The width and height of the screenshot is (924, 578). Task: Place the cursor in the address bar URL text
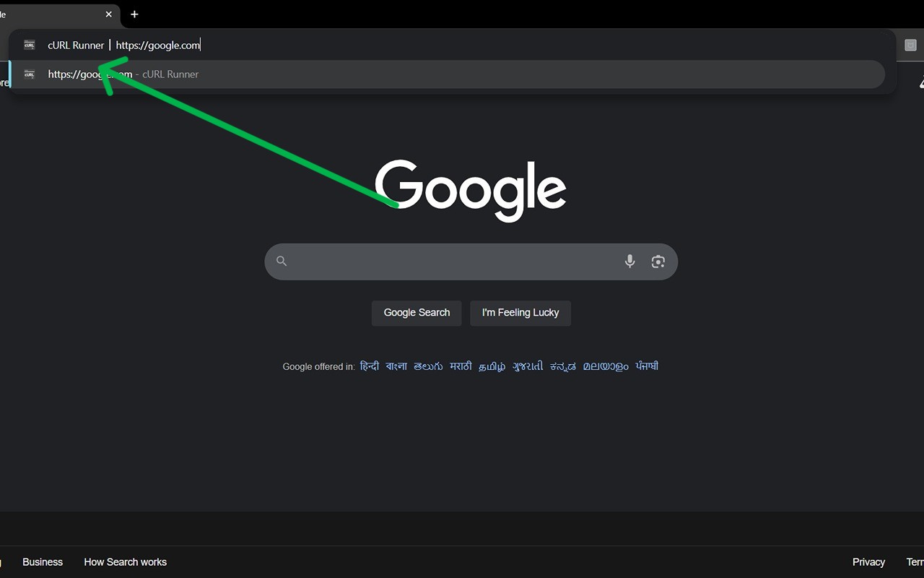pyautogui.click(x=157, y=45)
